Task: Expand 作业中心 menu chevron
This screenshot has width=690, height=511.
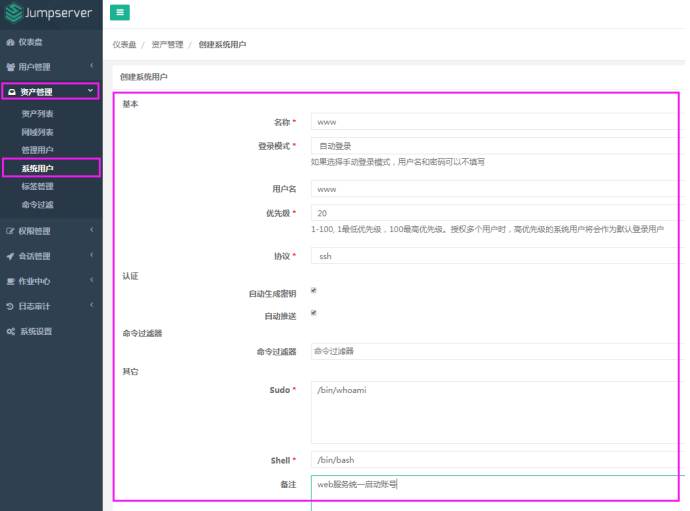Action: pyautogui.click(x=92, y=280)
